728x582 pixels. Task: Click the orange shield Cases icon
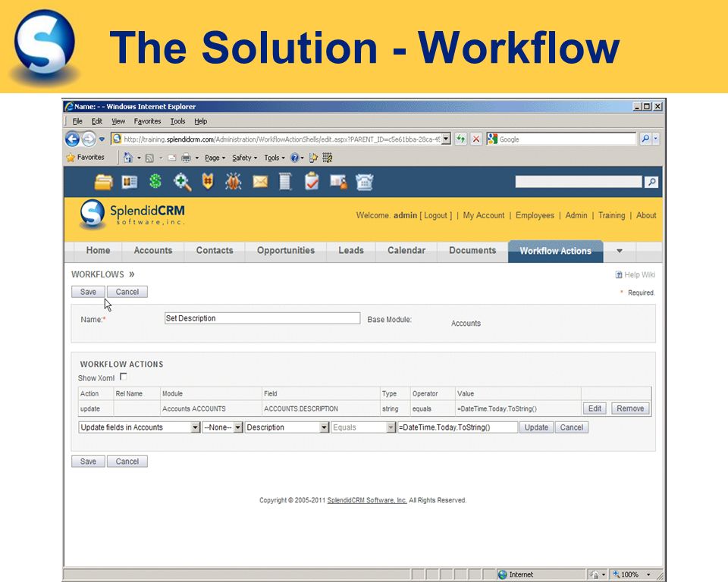pyautogui.click(x=208, y=182)
